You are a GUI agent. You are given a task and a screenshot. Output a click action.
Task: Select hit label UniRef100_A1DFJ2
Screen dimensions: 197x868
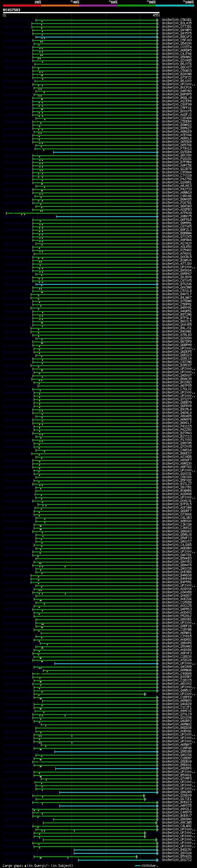176,115
